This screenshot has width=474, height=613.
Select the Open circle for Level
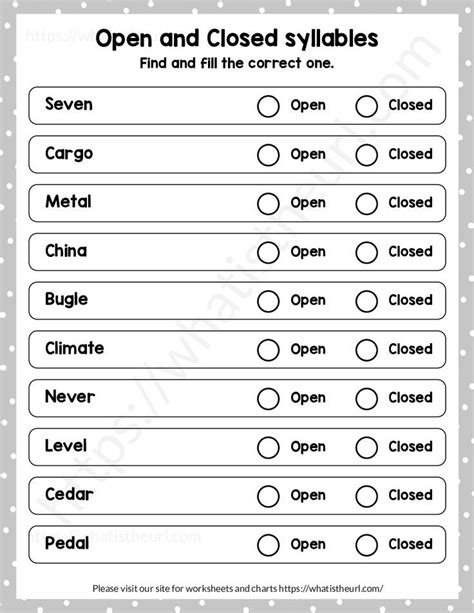pyautogui.click(x=268, y=447)
